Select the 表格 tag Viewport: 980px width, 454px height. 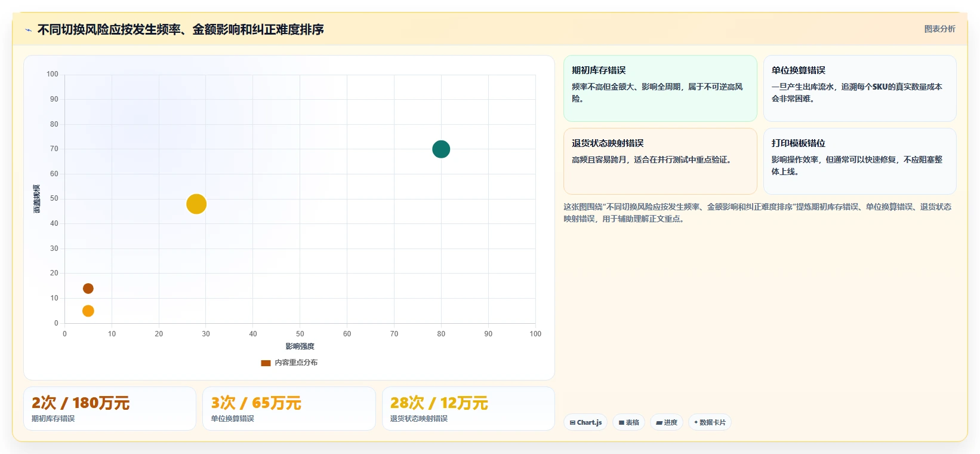628,422
